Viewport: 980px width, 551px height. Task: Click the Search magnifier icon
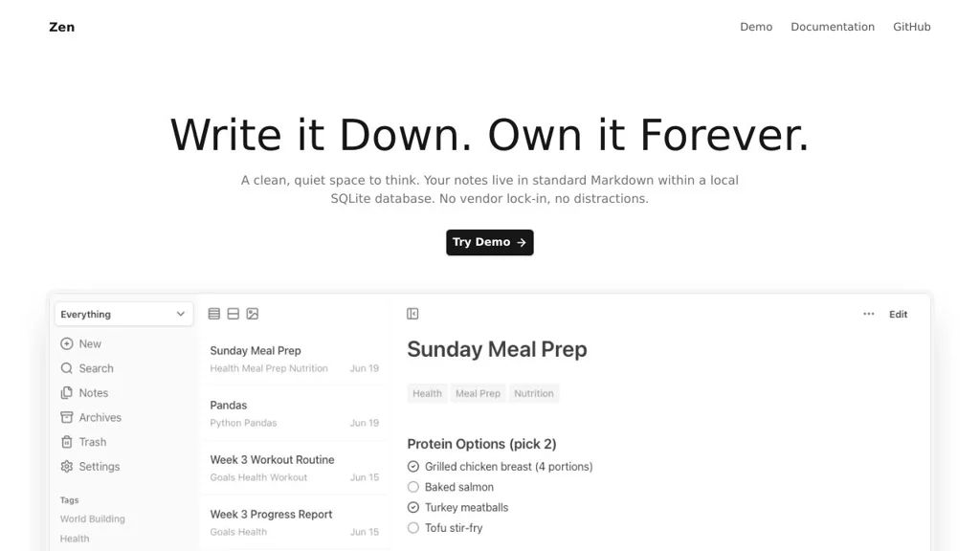(67, 368)
